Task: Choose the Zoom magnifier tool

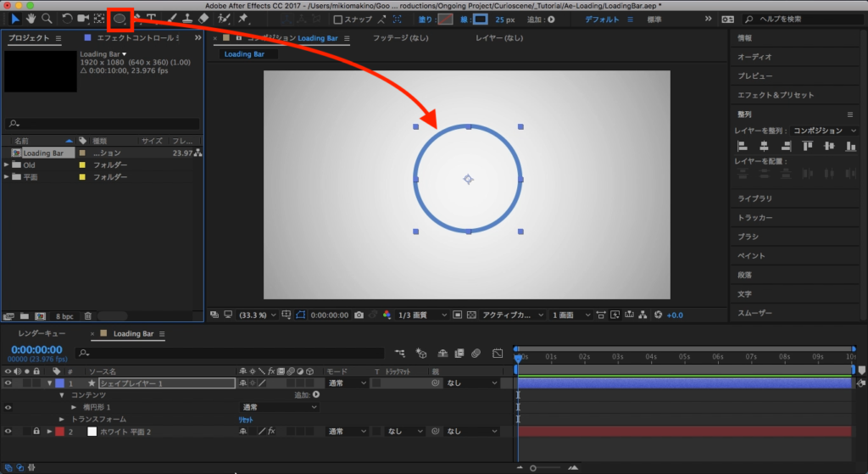Action: (47, 18)
